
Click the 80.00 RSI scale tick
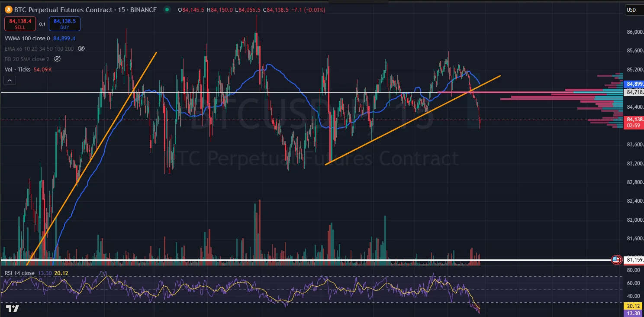(633, 270)
